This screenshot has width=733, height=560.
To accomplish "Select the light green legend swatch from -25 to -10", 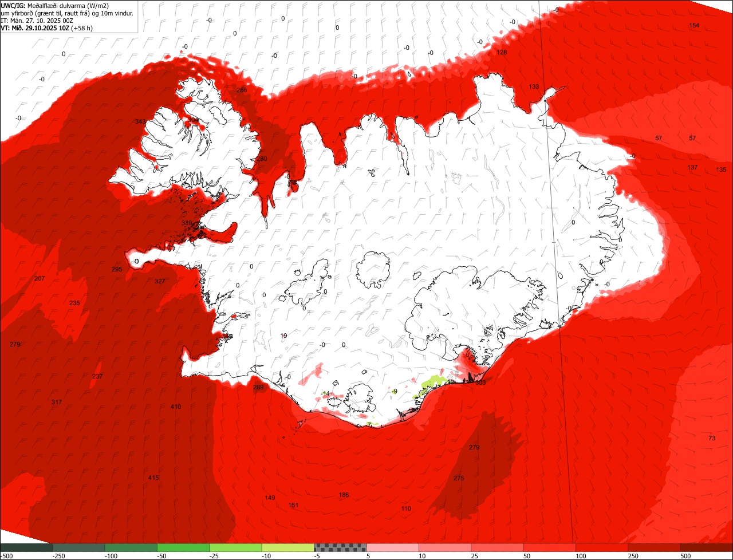I will [235, 547].
